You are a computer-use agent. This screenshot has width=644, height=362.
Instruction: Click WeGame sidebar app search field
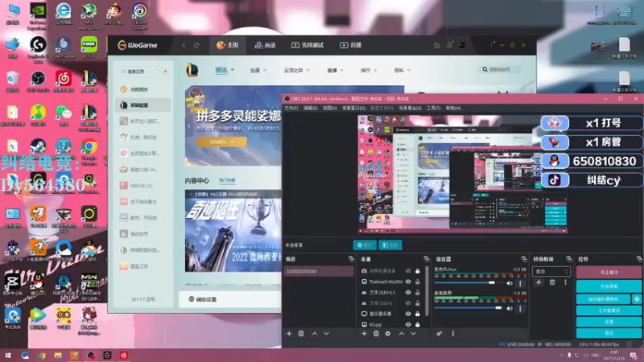click(138, 72)
